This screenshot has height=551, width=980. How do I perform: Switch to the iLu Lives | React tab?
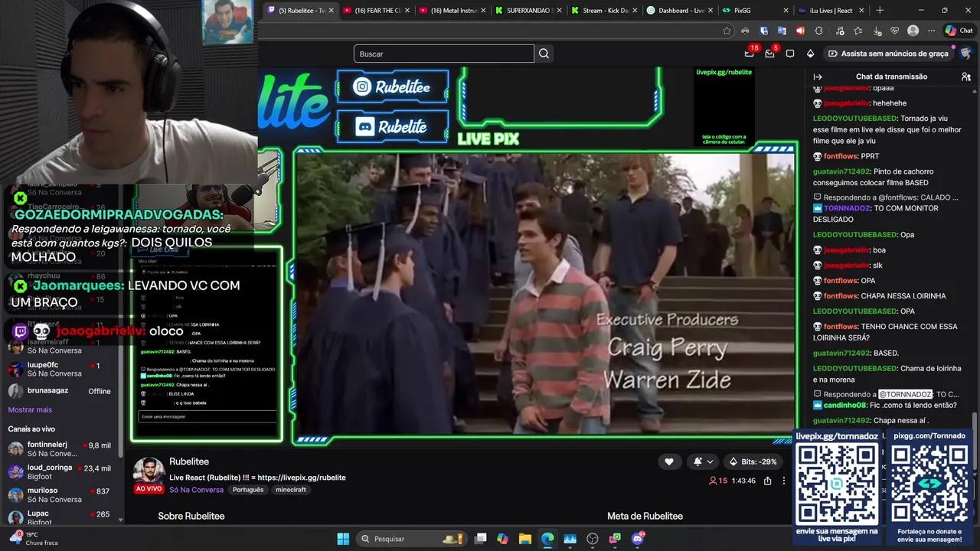coord(831,10)
